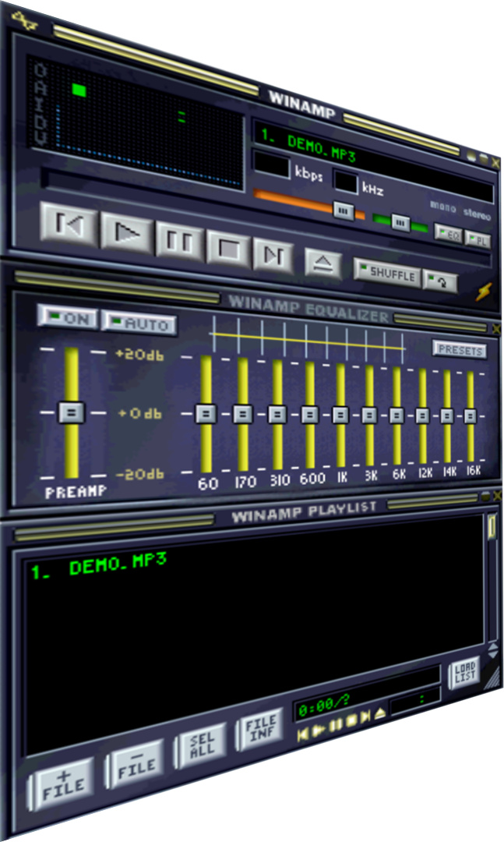Click the SEL ALL button
The image size is (504, 842).
click(201, 746)
